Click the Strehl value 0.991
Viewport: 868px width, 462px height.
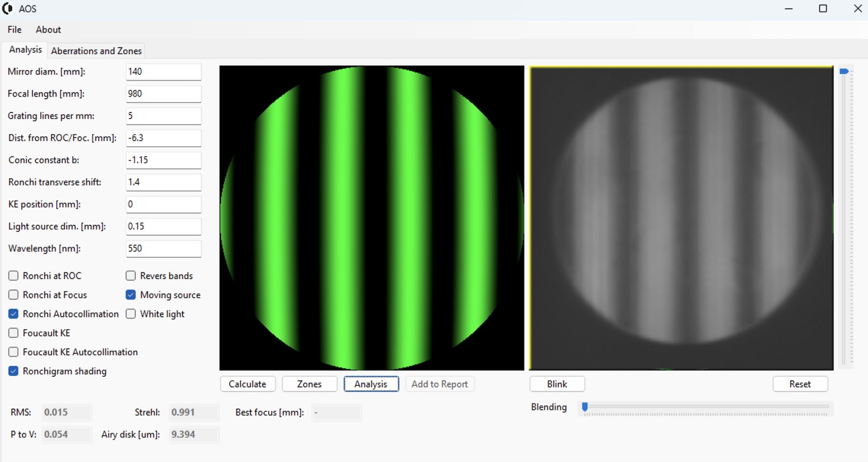(194, 412)
